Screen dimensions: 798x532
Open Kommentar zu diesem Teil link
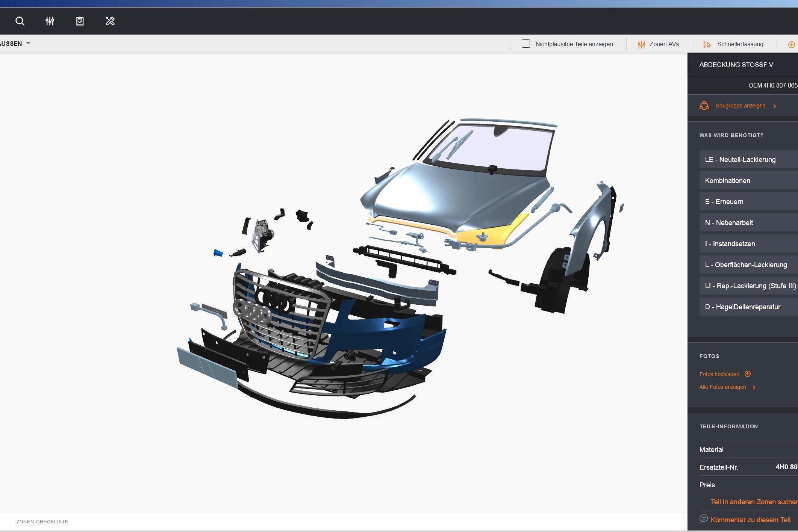[x=750, y=520]
